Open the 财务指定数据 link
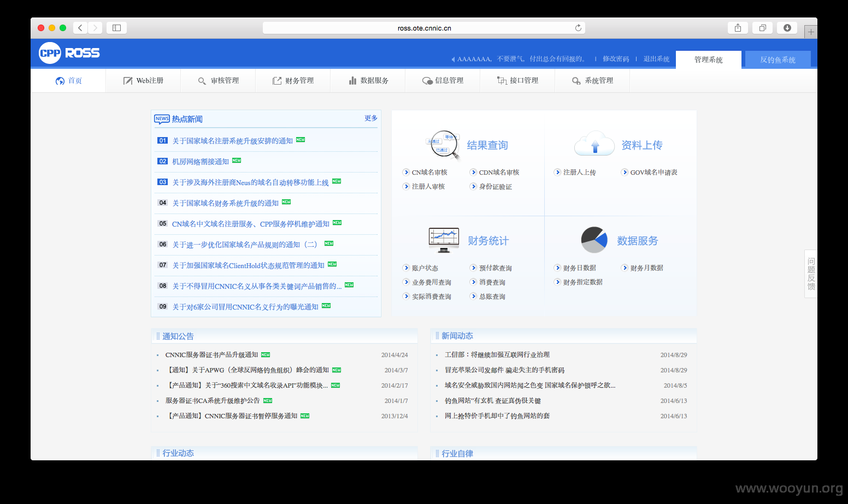848x504 pixels. tap(583, 282)
